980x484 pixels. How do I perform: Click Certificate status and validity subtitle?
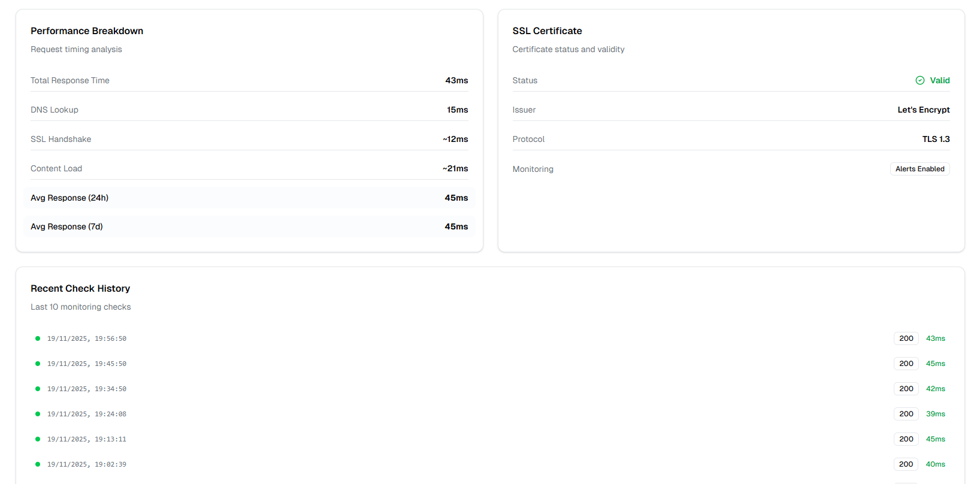(x=568, y=49)
